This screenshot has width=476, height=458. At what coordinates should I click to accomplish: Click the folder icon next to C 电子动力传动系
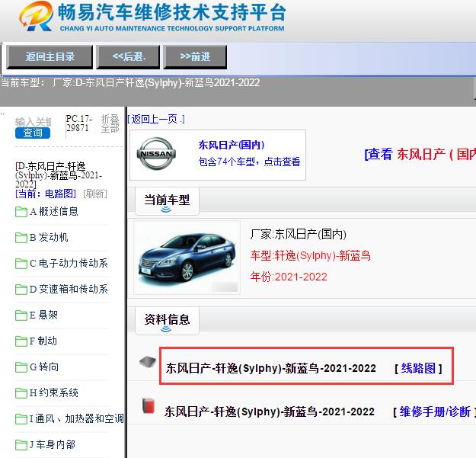(x=21, y=264)
